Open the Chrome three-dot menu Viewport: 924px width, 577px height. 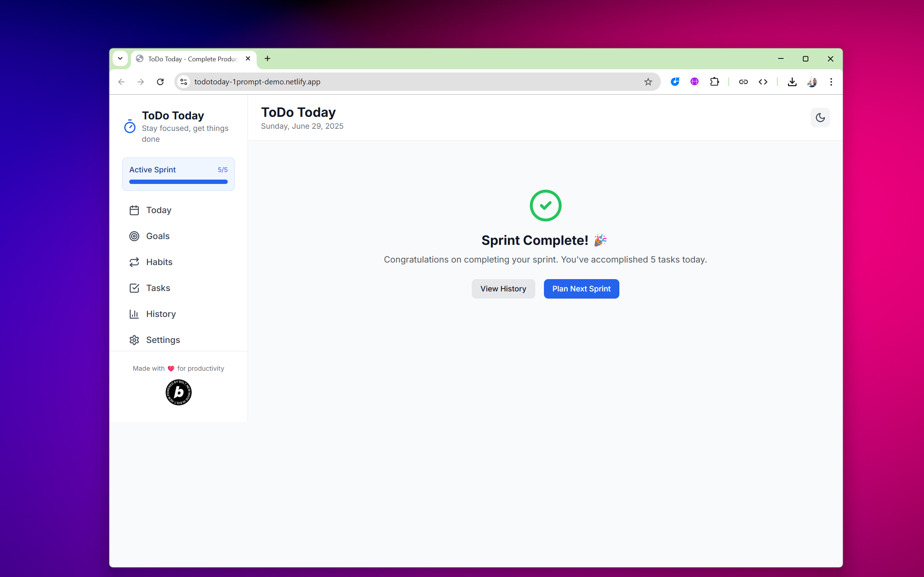831,82
